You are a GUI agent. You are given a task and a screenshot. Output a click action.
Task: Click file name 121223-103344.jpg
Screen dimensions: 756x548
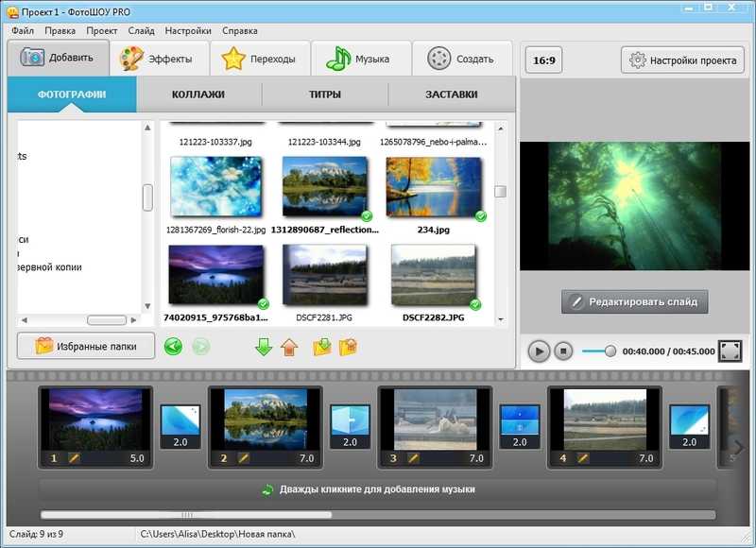324,142
